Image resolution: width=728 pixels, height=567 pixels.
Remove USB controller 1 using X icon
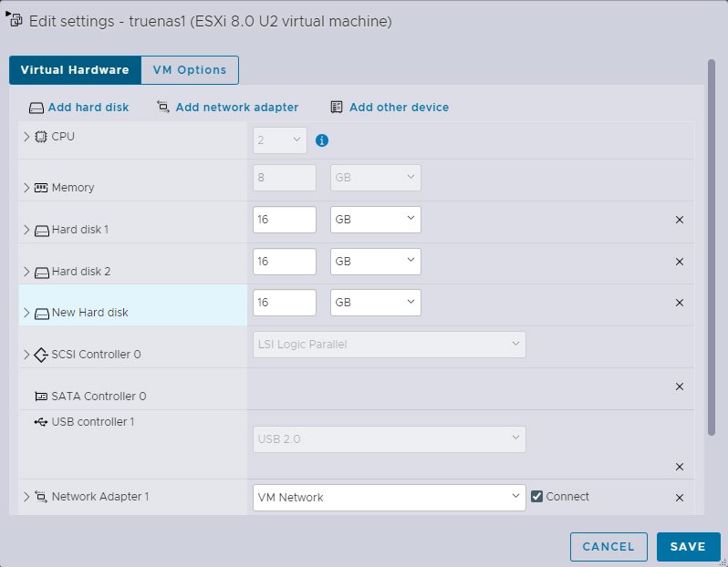pos(679,467)
